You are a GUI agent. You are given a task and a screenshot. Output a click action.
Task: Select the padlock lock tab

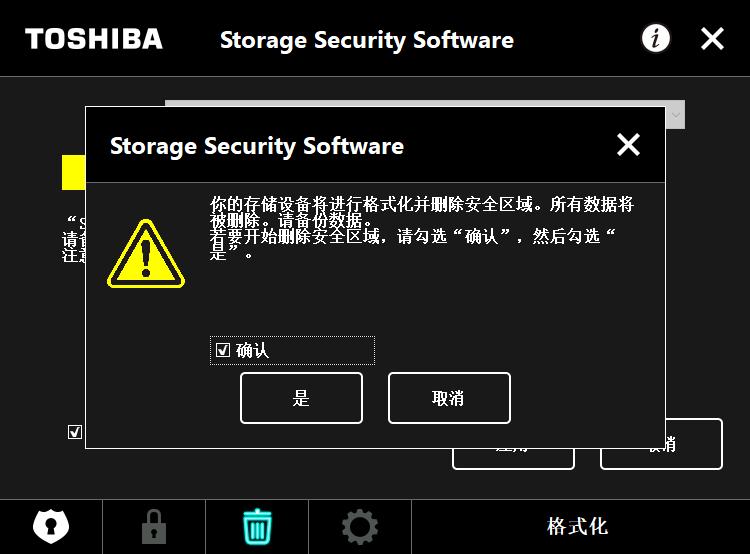tap(153, 525)
